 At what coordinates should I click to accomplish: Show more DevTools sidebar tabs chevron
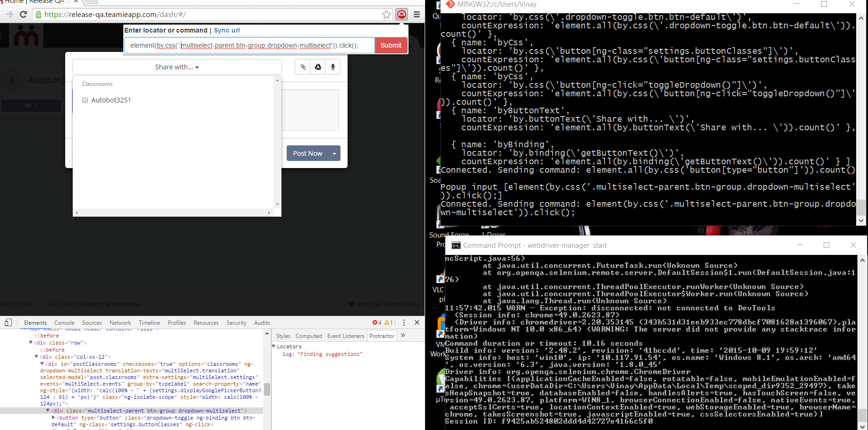403,336
